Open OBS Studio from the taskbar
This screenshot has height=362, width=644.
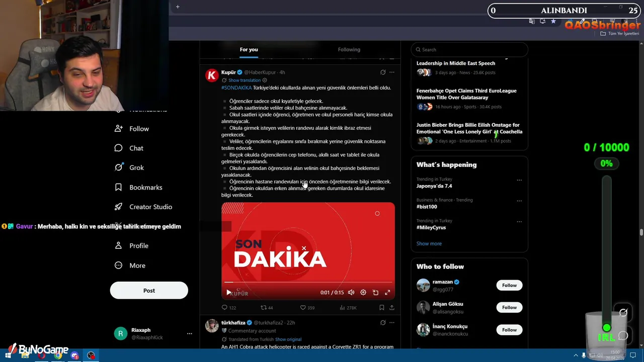(91, 355)
